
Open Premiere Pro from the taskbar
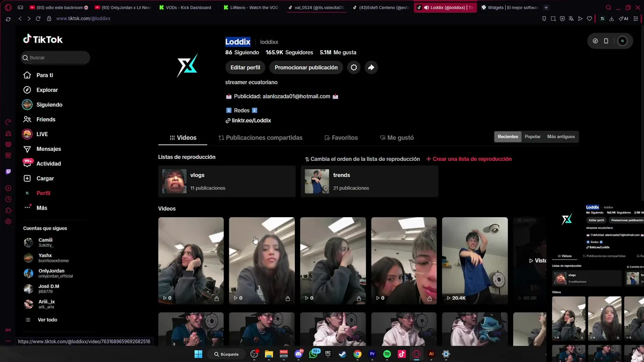[x=372, y=354]
